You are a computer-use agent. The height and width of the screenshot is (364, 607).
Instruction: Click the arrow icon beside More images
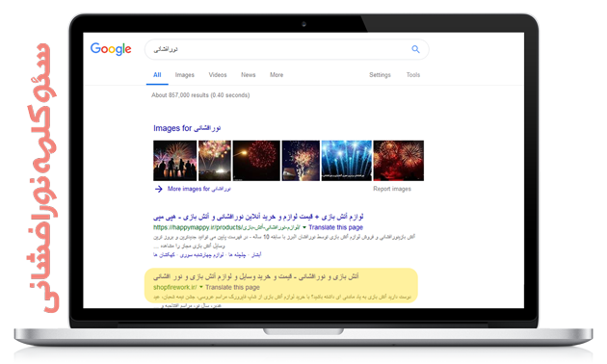click(158, 189)
